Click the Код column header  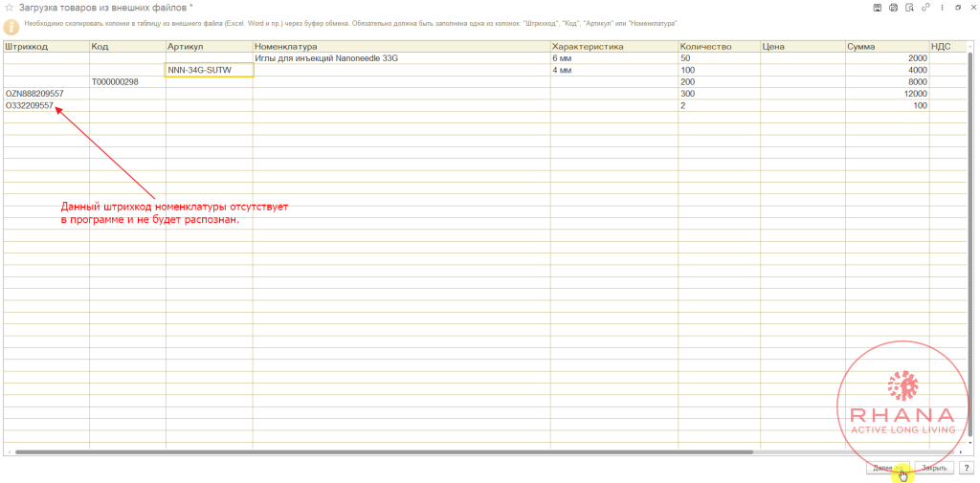click(127, 46)
